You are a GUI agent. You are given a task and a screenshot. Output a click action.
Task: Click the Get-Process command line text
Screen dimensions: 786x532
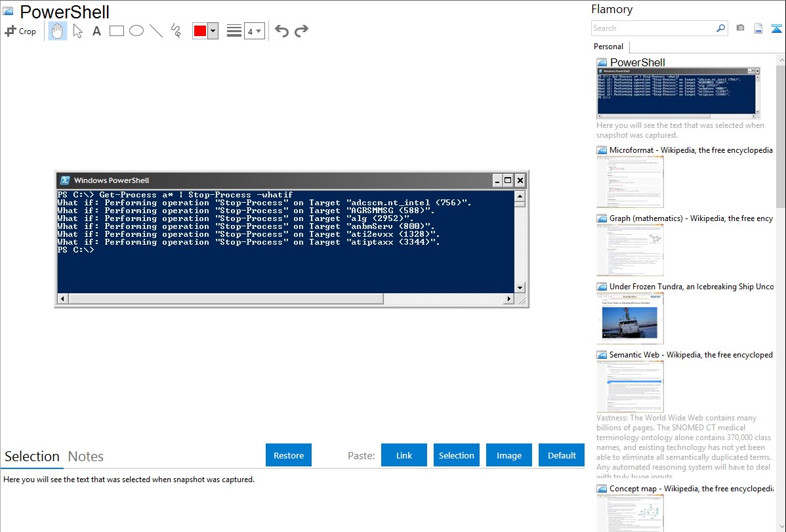(175, 195)
